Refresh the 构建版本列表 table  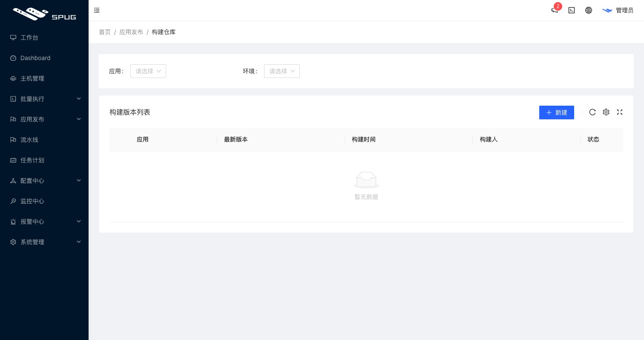[x=592, y=112]
